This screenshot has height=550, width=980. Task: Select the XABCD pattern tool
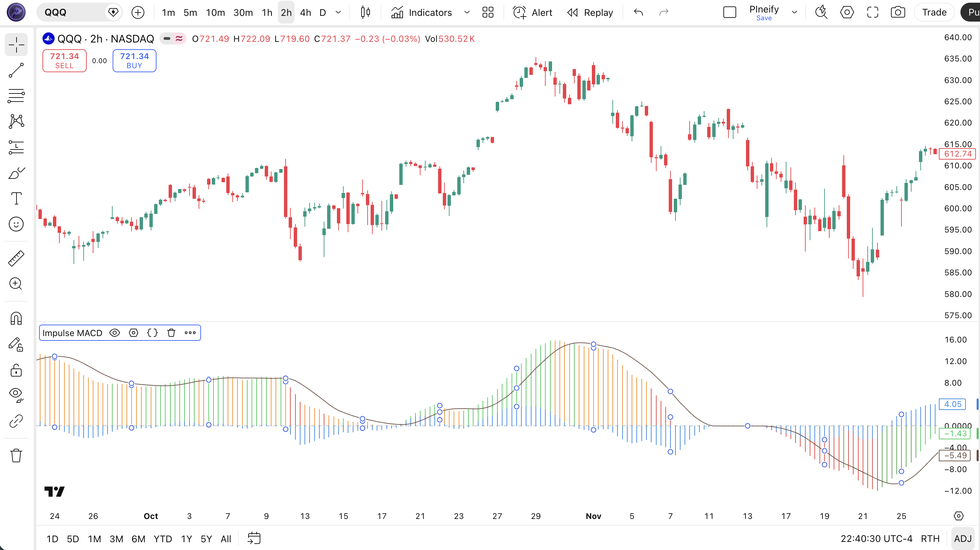pyautogui.click(x=17, y=121)
